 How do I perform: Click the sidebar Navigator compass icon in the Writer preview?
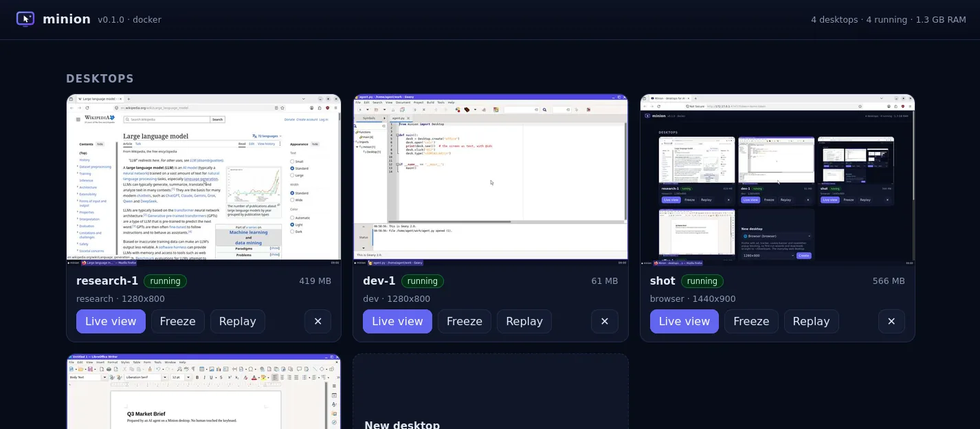334,422
